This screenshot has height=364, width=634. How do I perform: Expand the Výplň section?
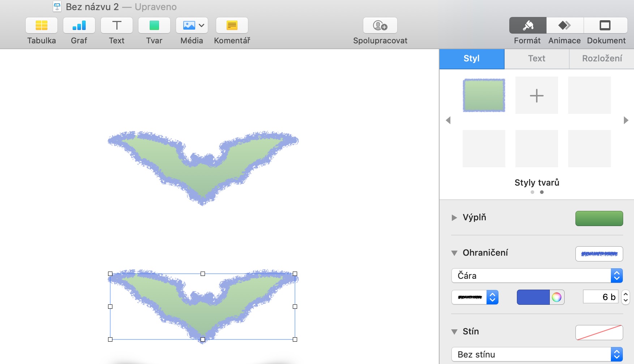pyautogui.click(x=454, y=217)
